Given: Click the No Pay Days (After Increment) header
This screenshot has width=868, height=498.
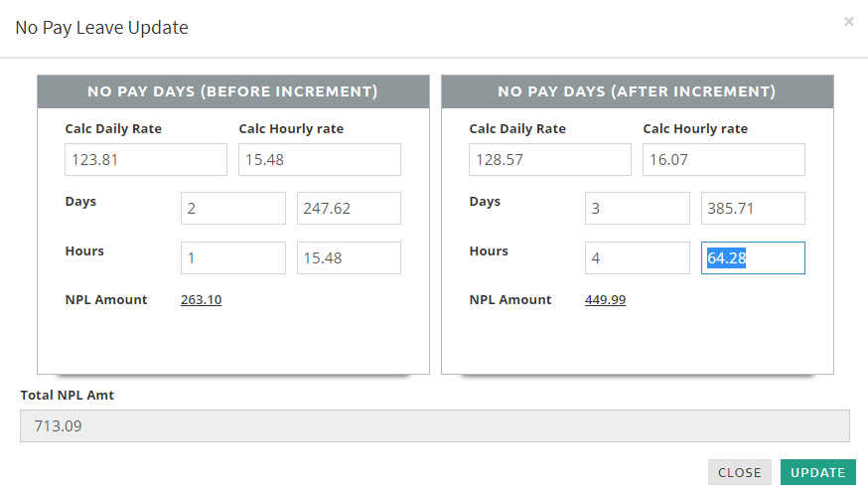Looking at the screenshot, I should pos(637,91).
